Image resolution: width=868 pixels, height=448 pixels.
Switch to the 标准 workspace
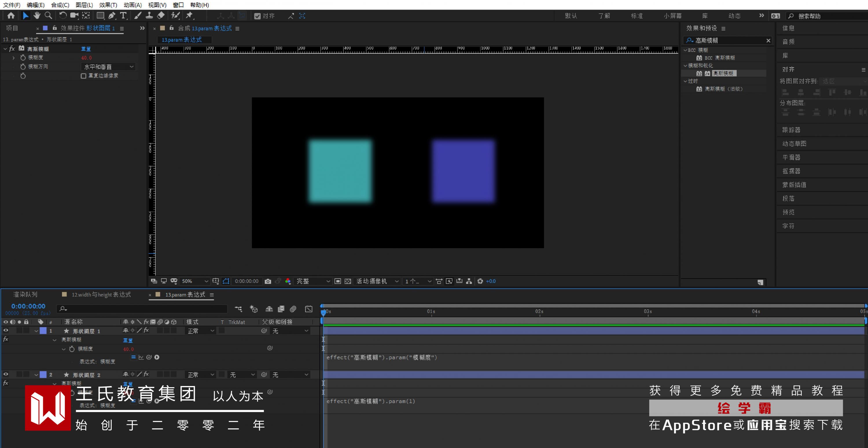pyautogui.click(x=637, y=16)
